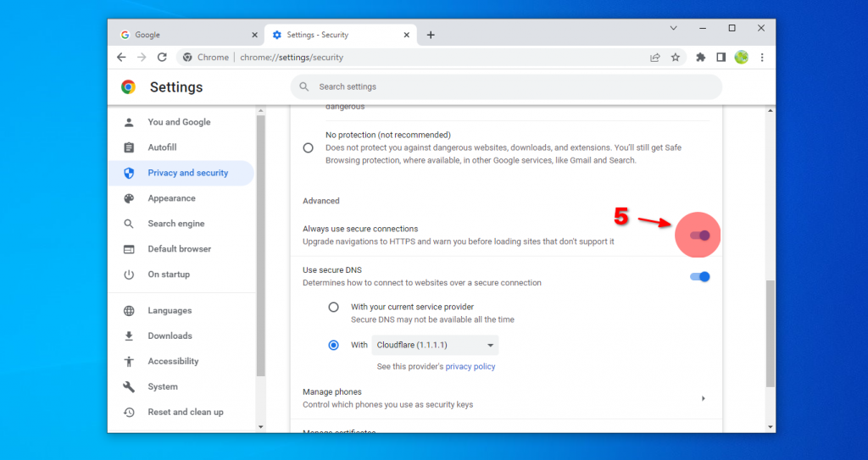Close the Google tab
Screen dimensions: 868x460
click(x=254, y=35)
